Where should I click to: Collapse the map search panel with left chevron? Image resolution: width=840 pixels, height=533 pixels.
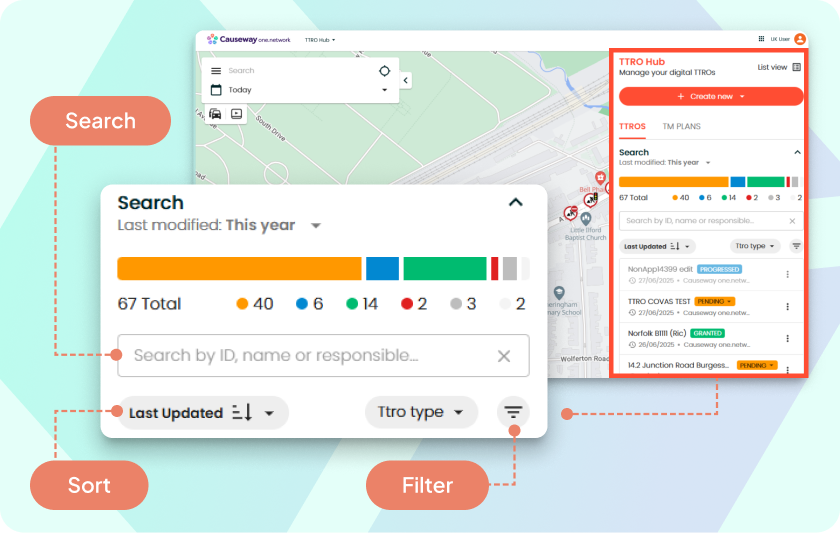406,80
